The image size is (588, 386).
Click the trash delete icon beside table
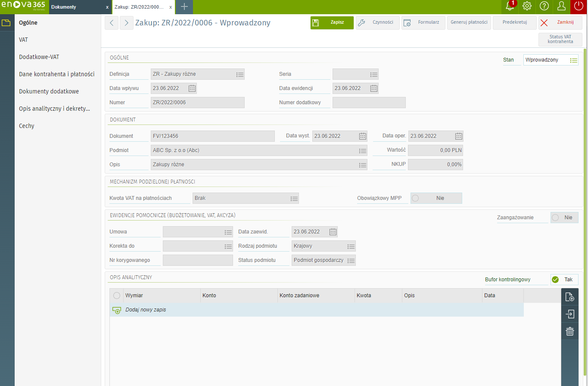[569, 331]
